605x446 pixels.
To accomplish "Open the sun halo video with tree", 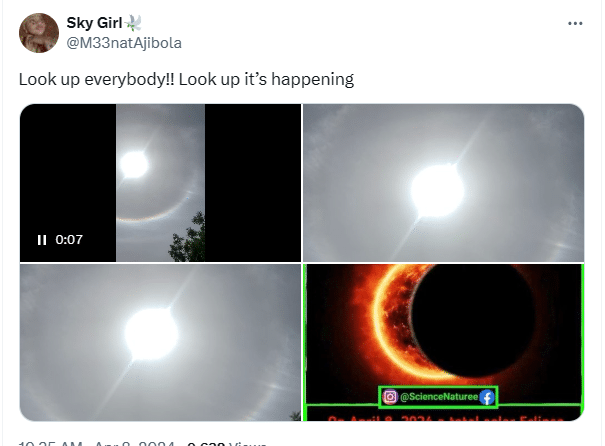I will point(160,182).
